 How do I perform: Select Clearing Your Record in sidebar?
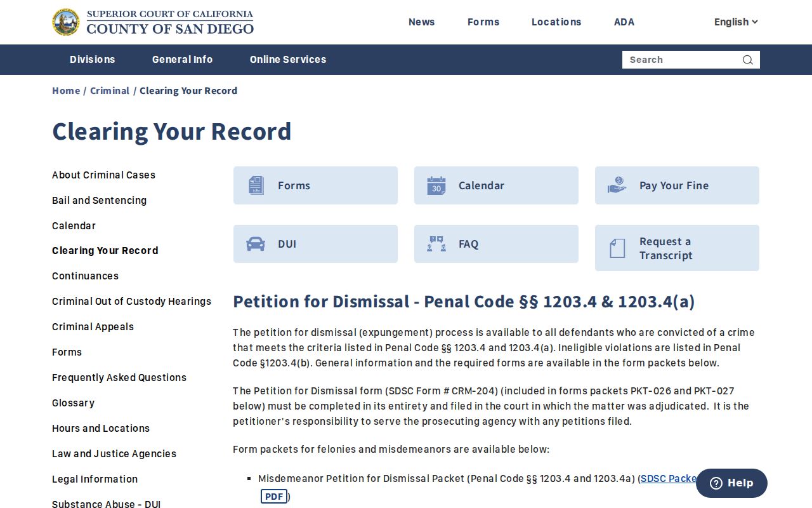point(105,251)
